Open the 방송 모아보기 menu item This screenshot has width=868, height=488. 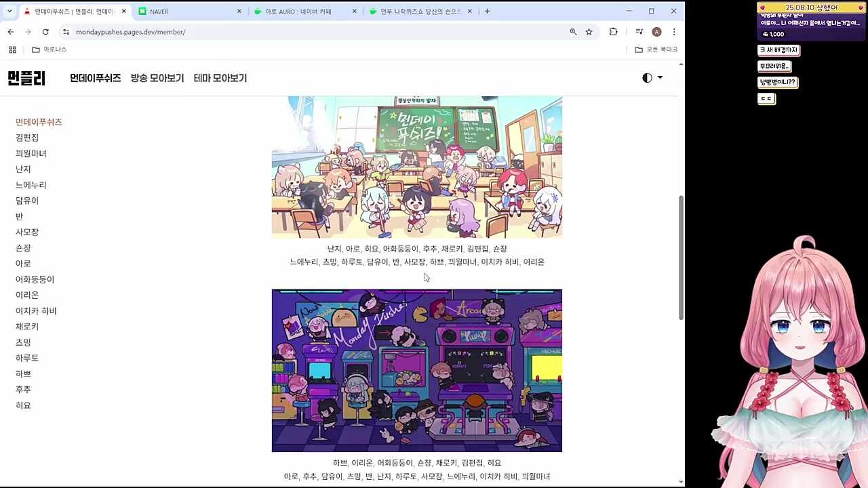tap(157, 78)
